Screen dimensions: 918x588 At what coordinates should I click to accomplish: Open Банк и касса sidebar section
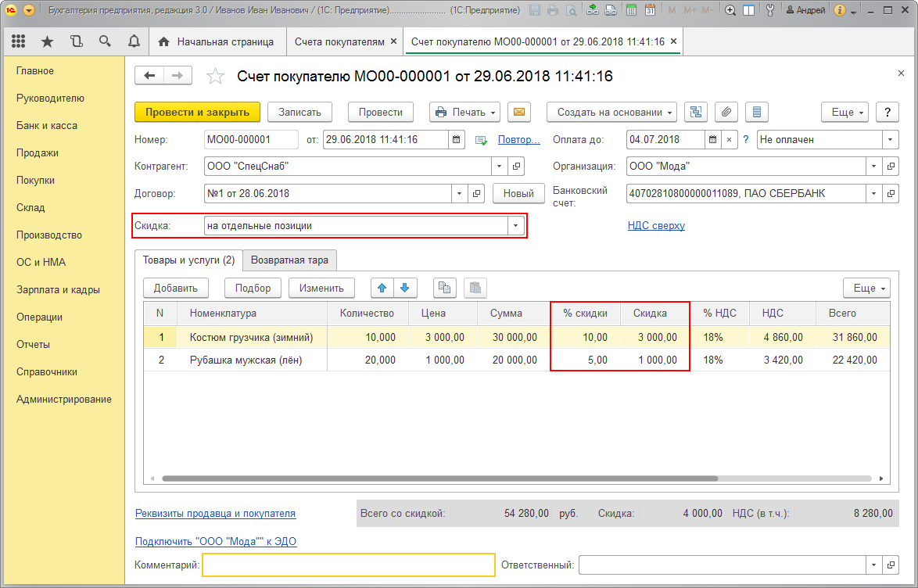pyautogui.click(x=47, y=125)
